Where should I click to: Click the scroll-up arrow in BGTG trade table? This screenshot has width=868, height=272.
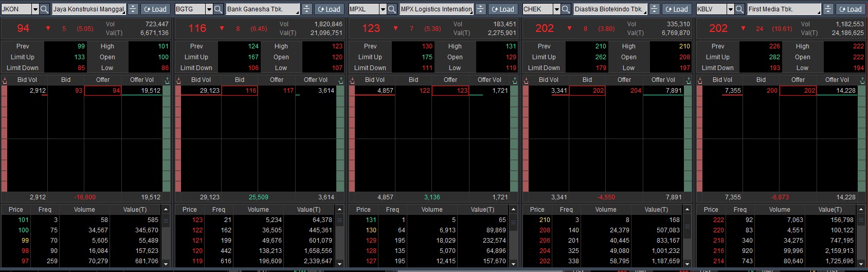339,210
